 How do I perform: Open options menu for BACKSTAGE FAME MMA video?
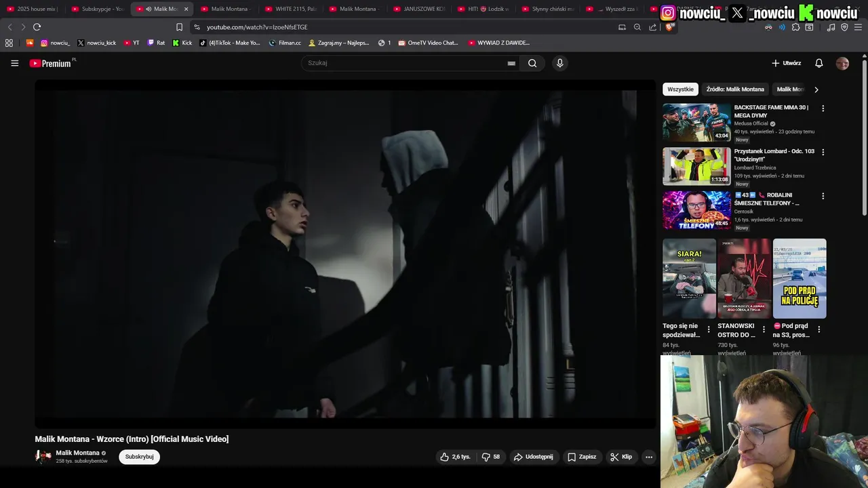pyautogui.click(x=823, y=108)
